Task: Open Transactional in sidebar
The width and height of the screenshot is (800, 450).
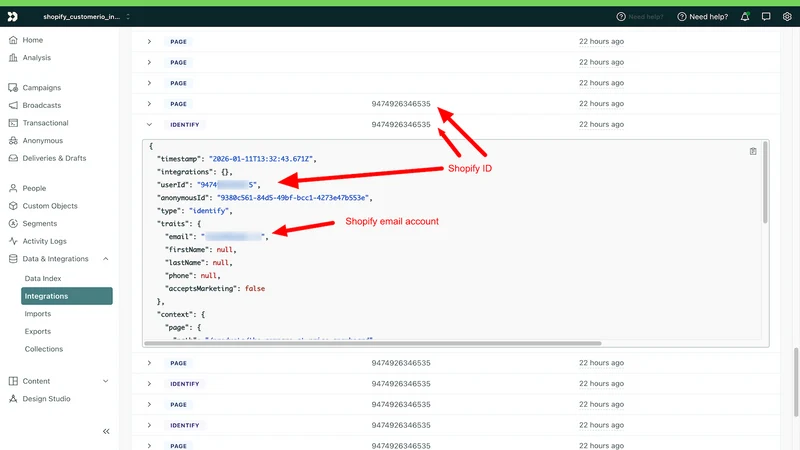Action: pos(45,123)
